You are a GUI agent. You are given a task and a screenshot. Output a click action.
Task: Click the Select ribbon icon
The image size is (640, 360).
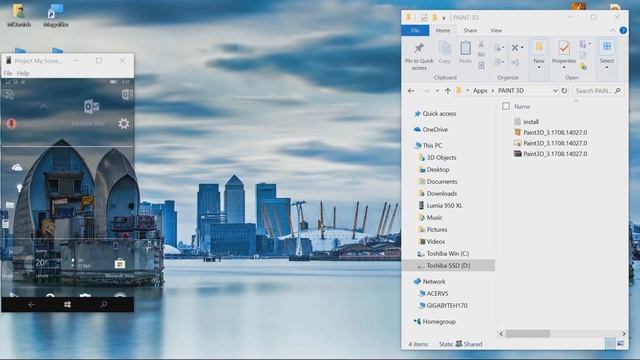pos(607,47)
